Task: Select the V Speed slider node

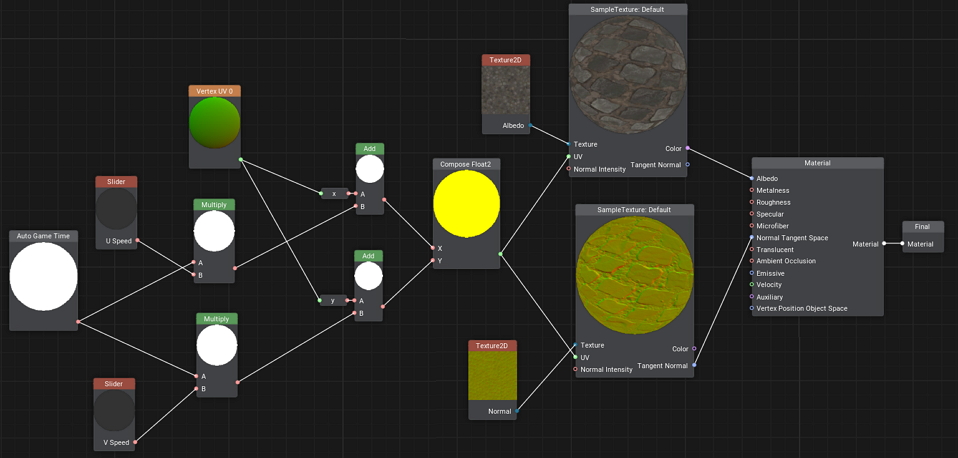Action: tap(114, 384)
